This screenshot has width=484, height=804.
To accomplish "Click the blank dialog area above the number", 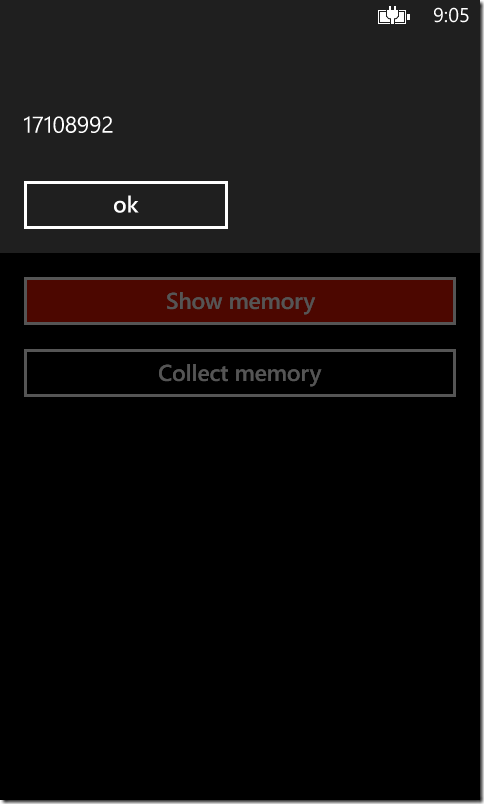I will click(x=240, y=72).
